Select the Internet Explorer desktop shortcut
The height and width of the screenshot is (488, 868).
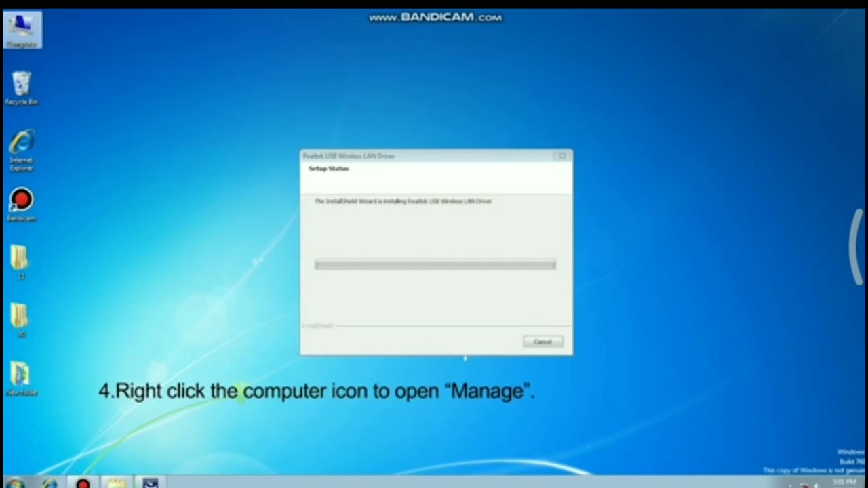coord(22,150)
